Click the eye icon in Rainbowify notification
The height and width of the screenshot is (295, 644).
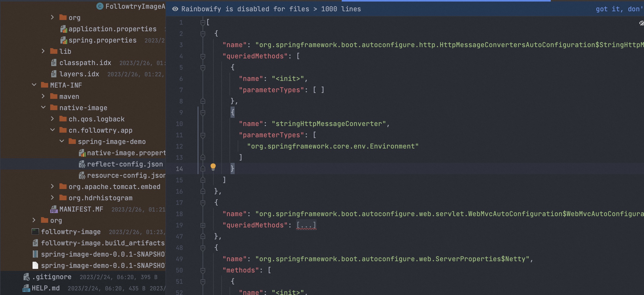click(175, 9)
